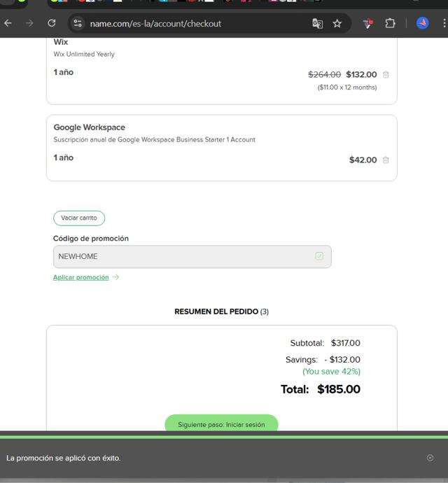Click the struck-through $264.00 price

click(324, 74)
